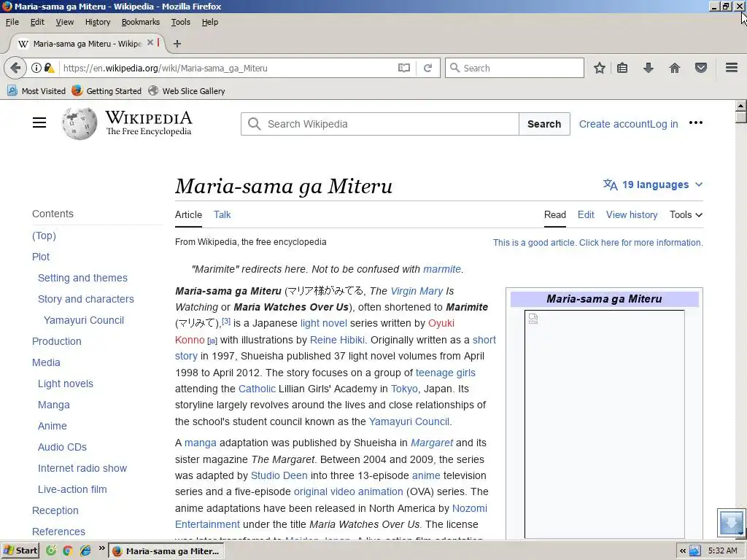Click the Wikipedia globe logo
Screen dimensions: 747x560
point(79,124)
